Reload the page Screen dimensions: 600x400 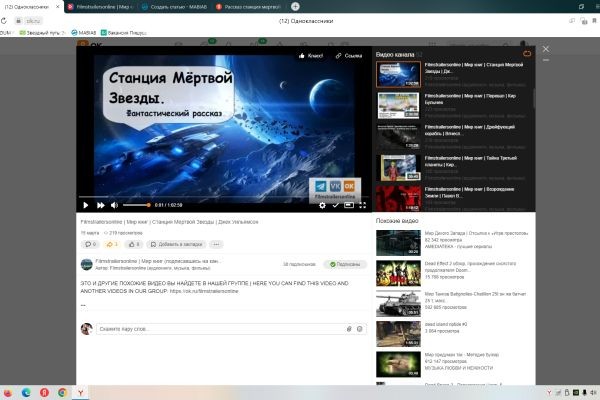pos(4,21)
